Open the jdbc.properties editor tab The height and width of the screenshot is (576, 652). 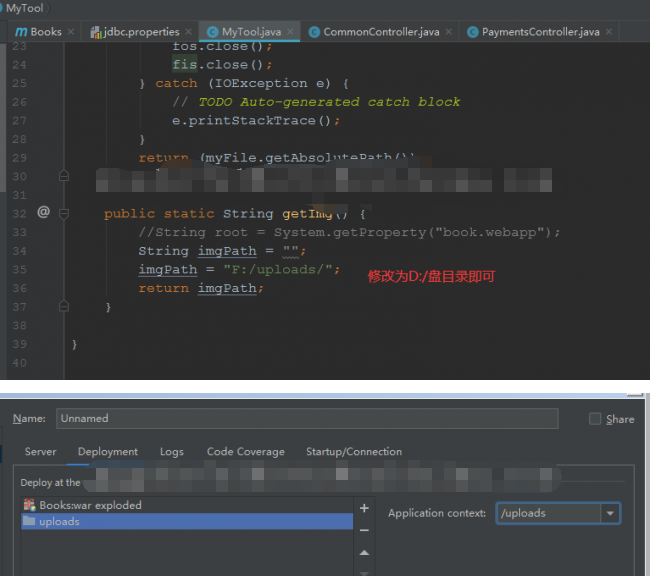(x=141, y=32)
